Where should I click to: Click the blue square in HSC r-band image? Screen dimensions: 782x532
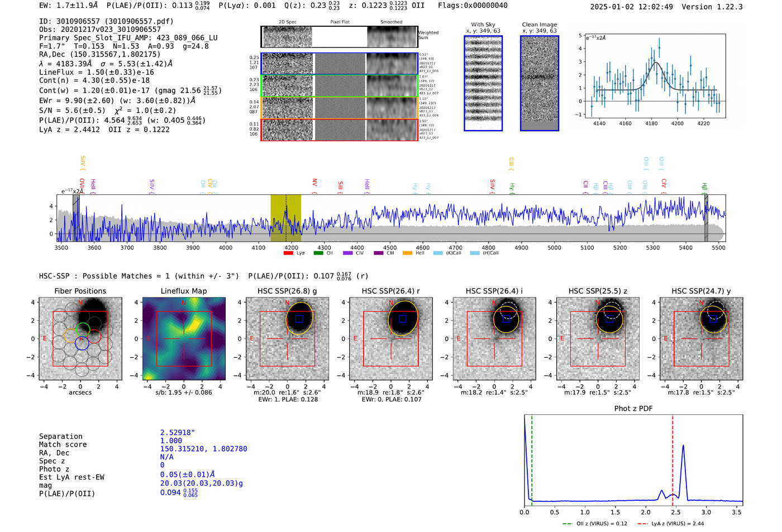(x=403, y=319)
